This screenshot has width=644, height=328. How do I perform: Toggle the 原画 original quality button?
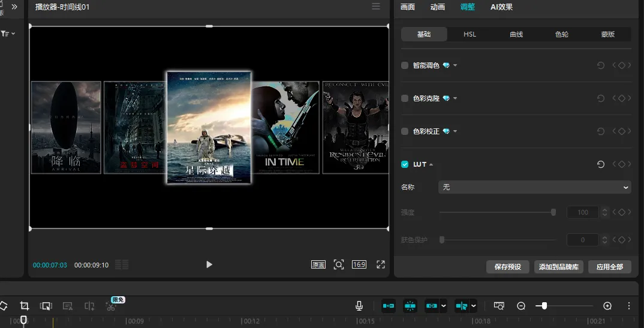(x=318, y=265)
